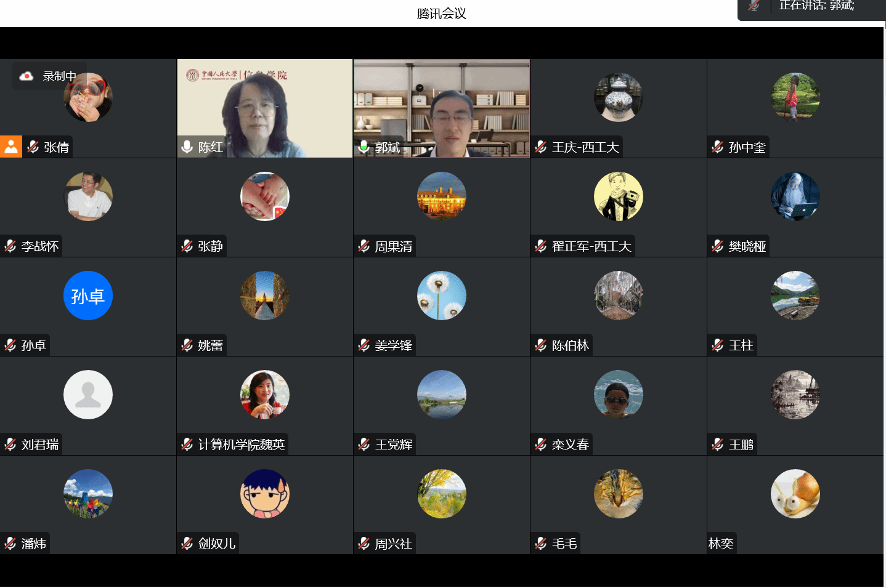Click 刘君瑞's default gray avatar
This screenshot has width=886, height=588.
click(88, 395)
